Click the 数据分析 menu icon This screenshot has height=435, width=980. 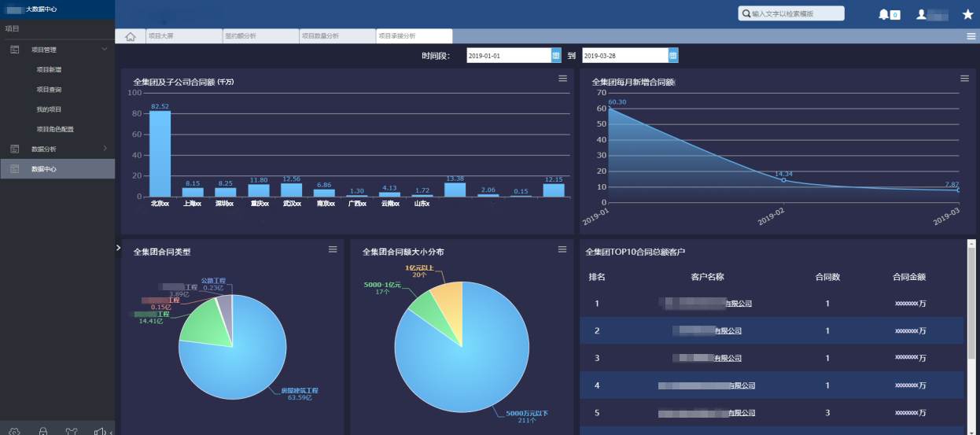tap(14, 149)
